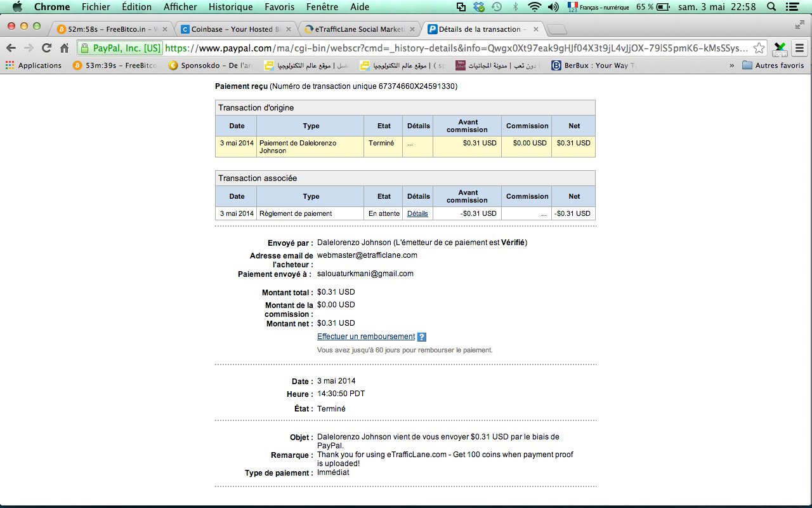Open the Apple menu
Viewport: 812px width, 508px height.
[x=16, y=7]
